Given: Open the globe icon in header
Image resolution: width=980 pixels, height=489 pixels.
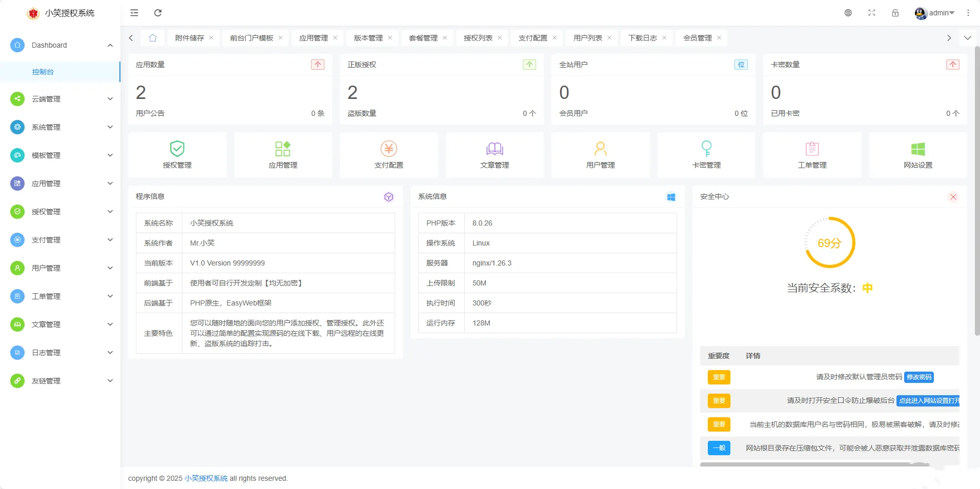Looking at the screenshot, I should point(848,13).
